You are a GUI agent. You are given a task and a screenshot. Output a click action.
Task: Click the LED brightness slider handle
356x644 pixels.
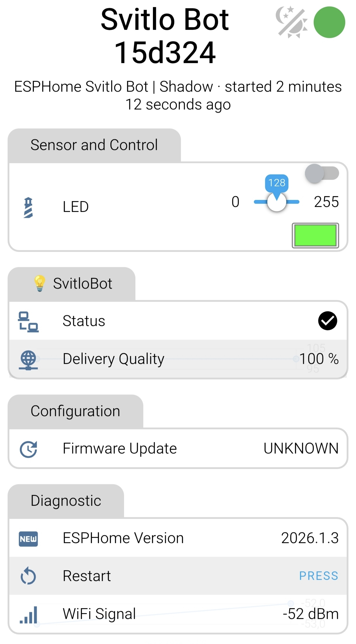coord(277,202)
